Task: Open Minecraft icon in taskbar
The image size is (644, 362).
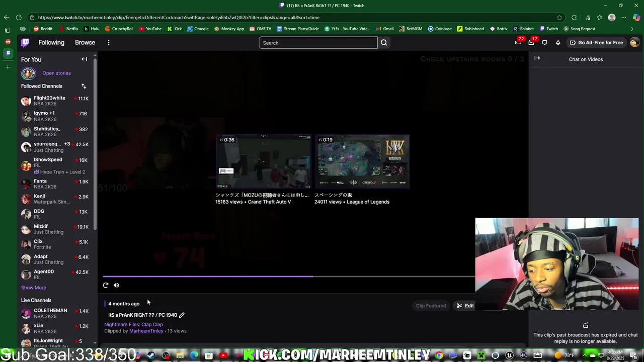Action: click(x=481, y=355)
